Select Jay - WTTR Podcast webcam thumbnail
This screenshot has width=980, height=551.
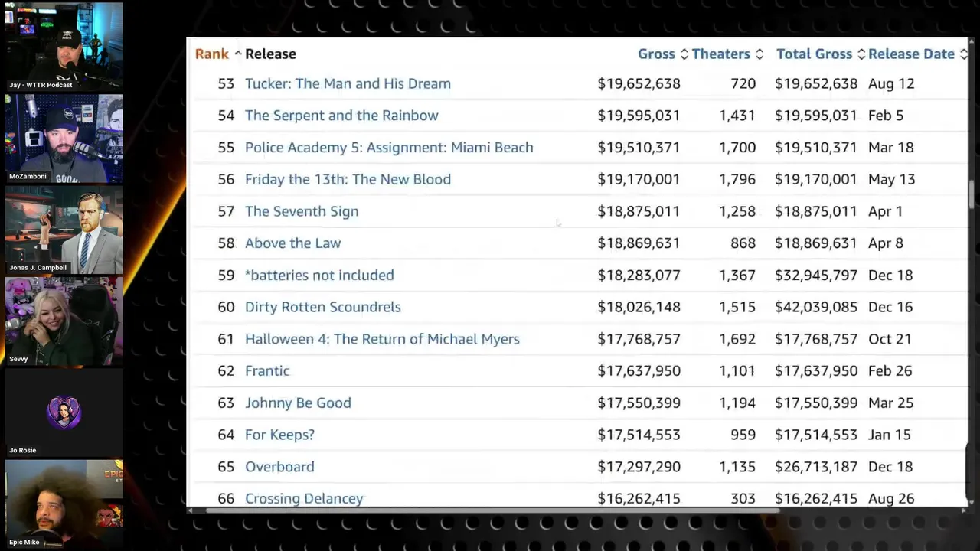[x=64, y=45]
